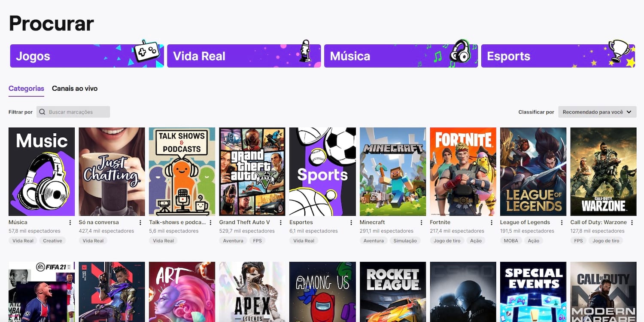Open the Among Us cover art
The image size is (644, 322).
[x=322, y=292]
